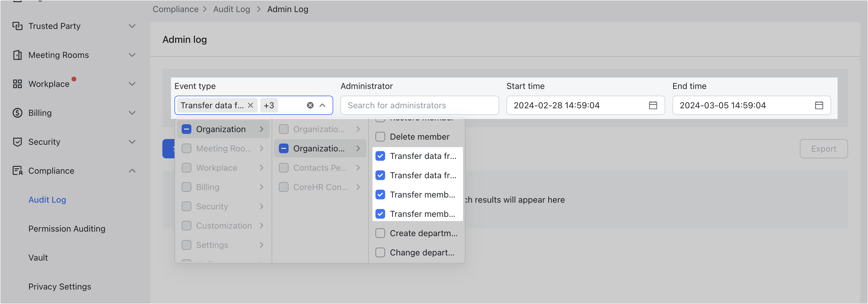Expand the Billing event category submenu
Image resolution: width=868 pixels, height=304 pixels.
[261, 187]
